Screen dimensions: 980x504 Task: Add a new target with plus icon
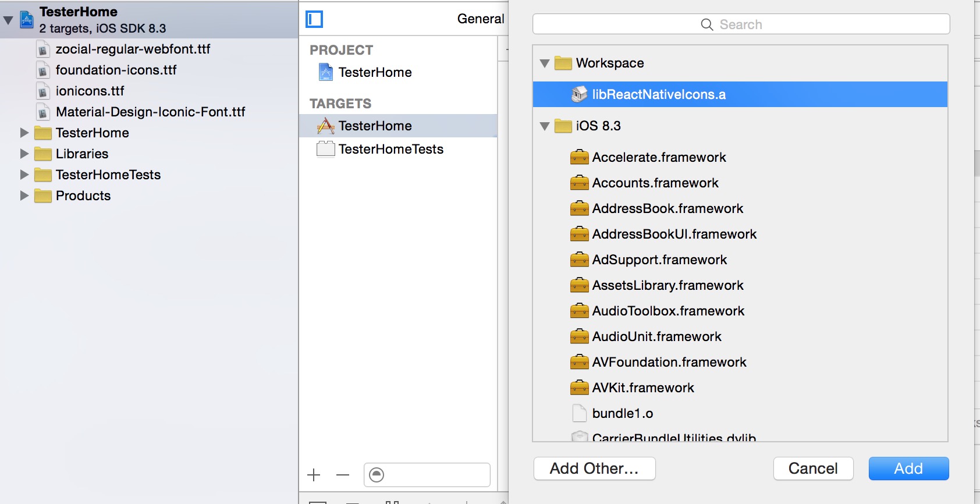(314, 475)
